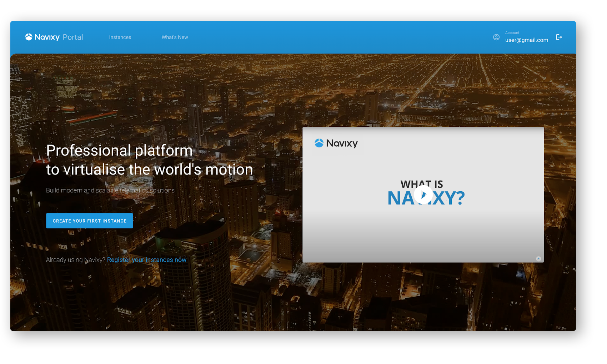Click the account profile avatar icon

point(496,37)
